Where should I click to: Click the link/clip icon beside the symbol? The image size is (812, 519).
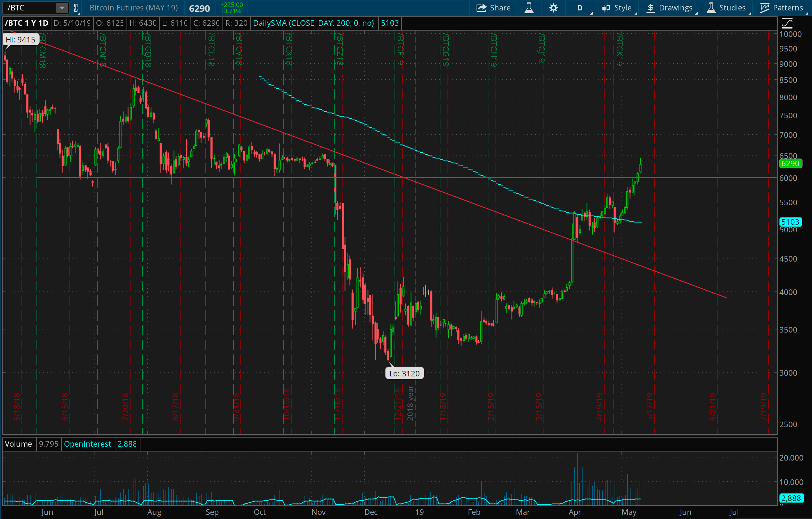[x=76, y=8]
